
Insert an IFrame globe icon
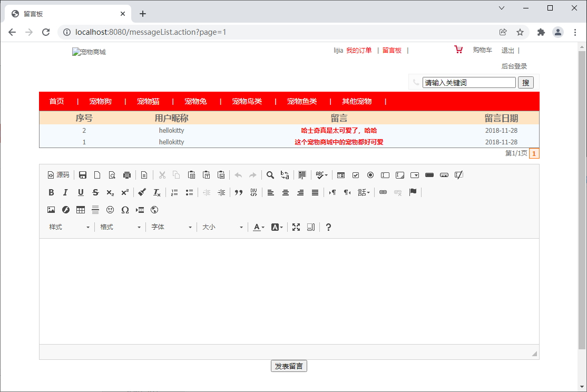[154, 210]
